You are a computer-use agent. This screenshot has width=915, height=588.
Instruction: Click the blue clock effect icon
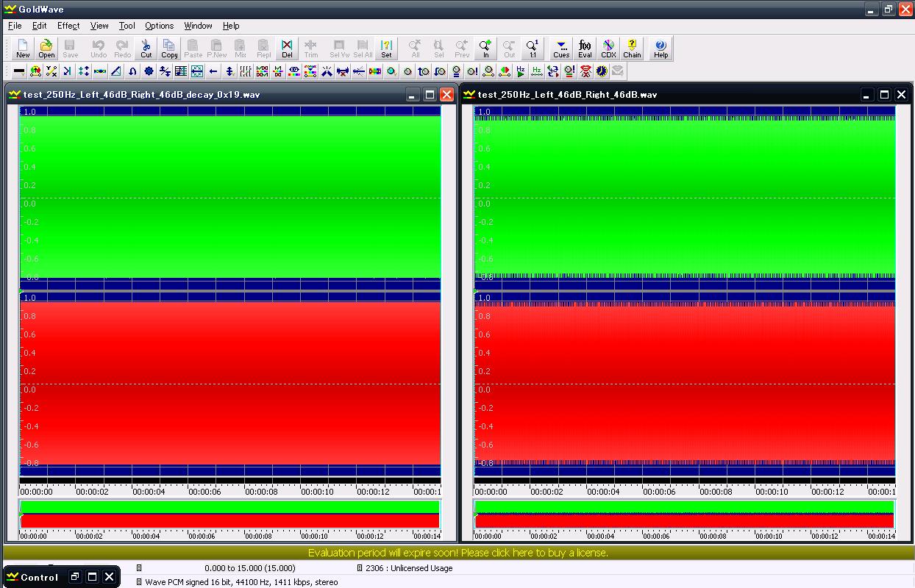[602, 71]
